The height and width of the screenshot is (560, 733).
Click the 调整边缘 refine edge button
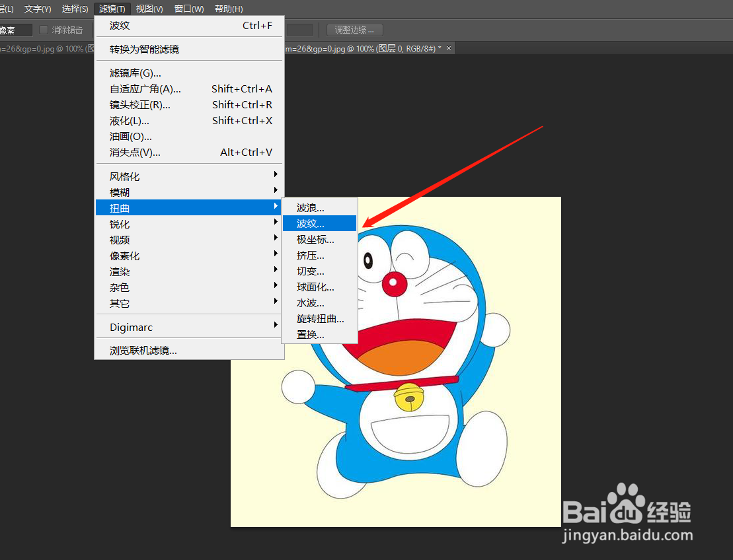click(x=354, y=29)
